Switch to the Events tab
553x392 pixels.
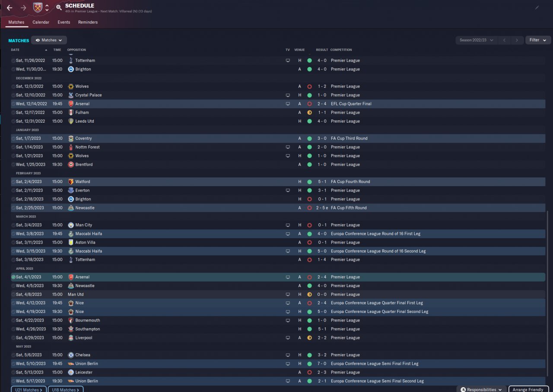(x=64, y=22)
